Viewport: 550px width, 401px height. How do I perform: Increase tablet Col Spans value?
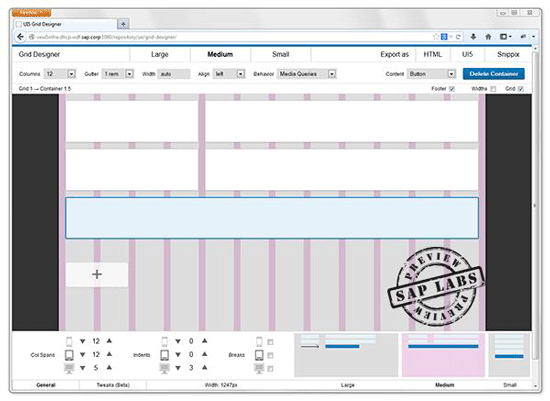(109, 354)
